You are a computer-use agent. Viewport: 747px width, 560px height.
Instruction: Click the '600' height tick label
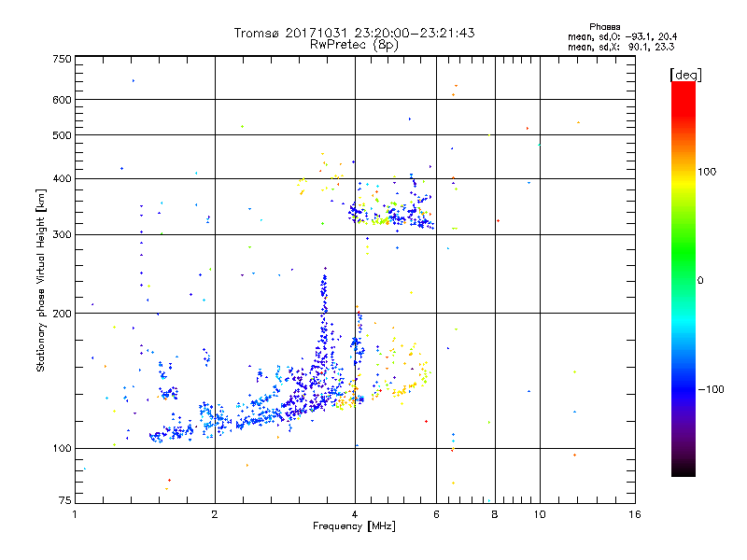coord(62,100)
